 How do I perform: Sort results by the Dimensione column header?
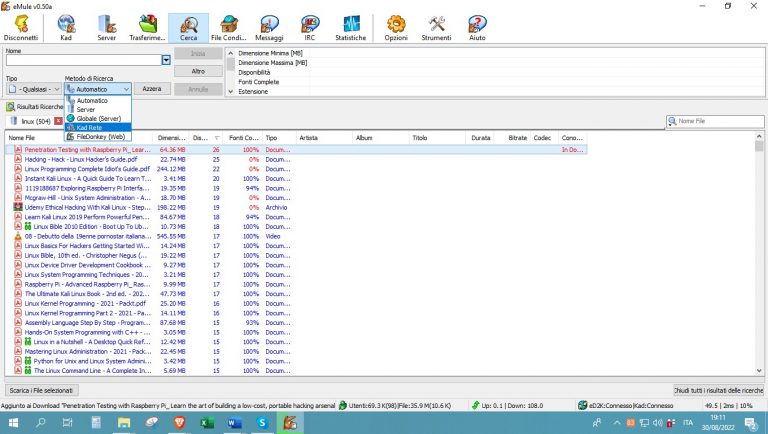pos(172,138)
